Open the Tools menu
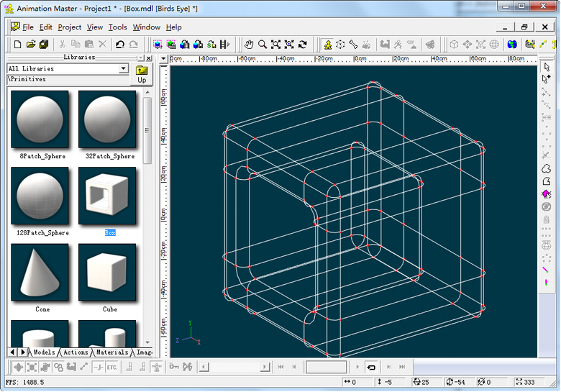This screenshot has height=392, width=561. (117, 27)
